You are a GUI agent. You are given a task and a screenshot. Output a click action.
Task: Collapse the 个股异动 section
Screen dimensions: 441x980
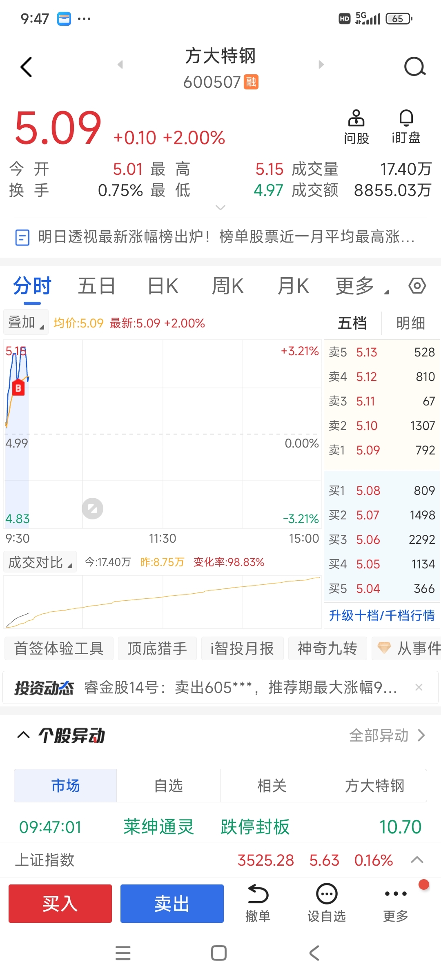click(x=23, y=735)
